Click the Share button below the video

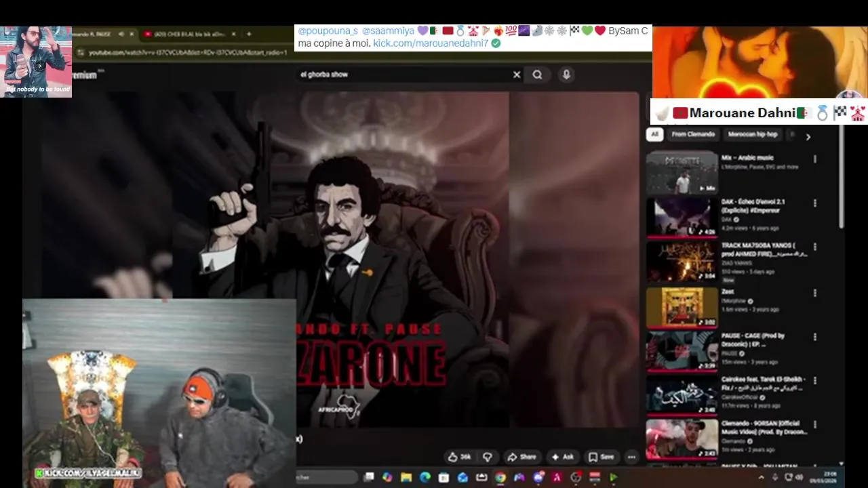coord(521,457)
